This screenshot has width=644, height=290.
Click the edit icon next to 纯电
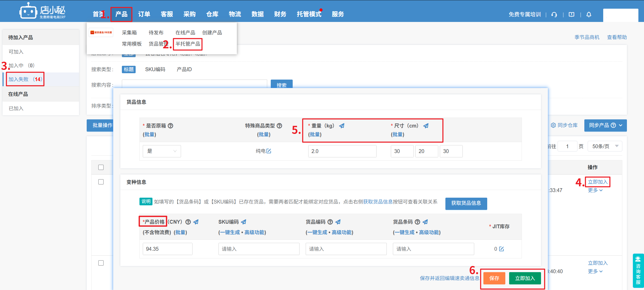(x=269, y=151)
